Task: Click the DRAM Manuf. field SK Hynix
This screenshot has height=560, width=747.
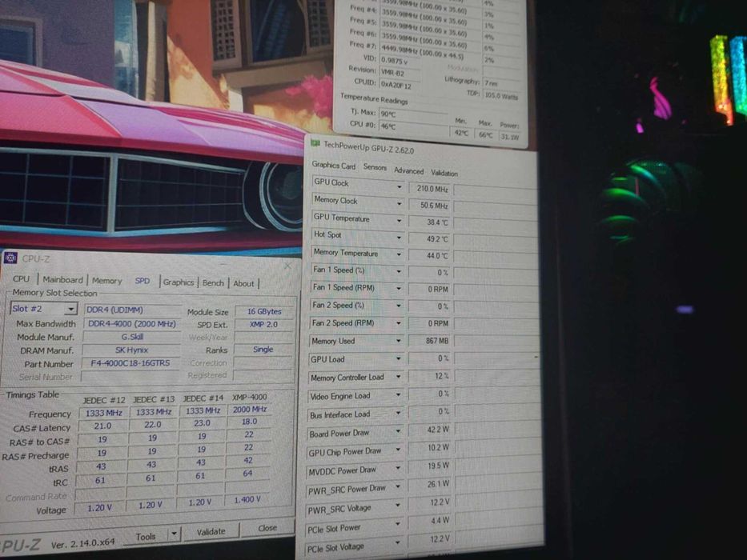Action: (131, 350)
